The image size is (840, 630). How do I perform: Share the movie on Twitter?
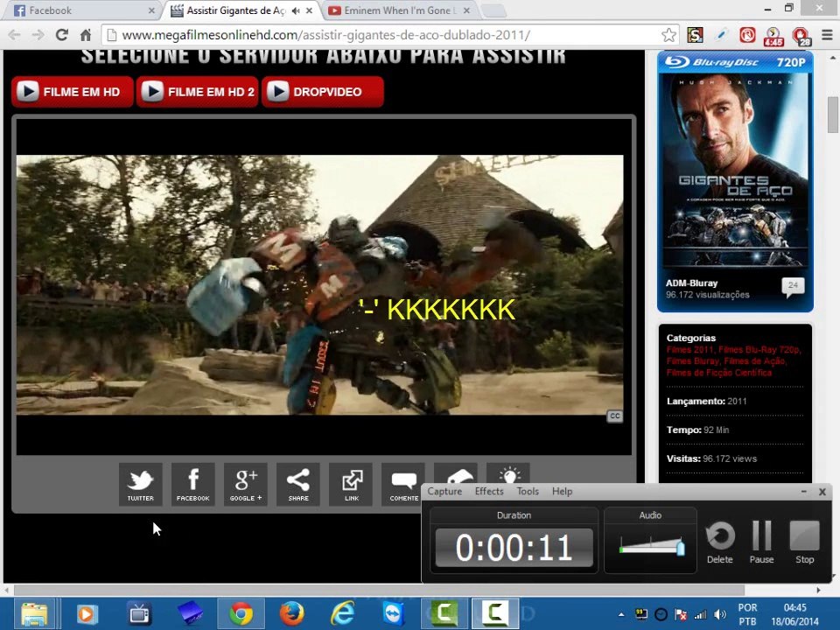(x=140, y=484)
